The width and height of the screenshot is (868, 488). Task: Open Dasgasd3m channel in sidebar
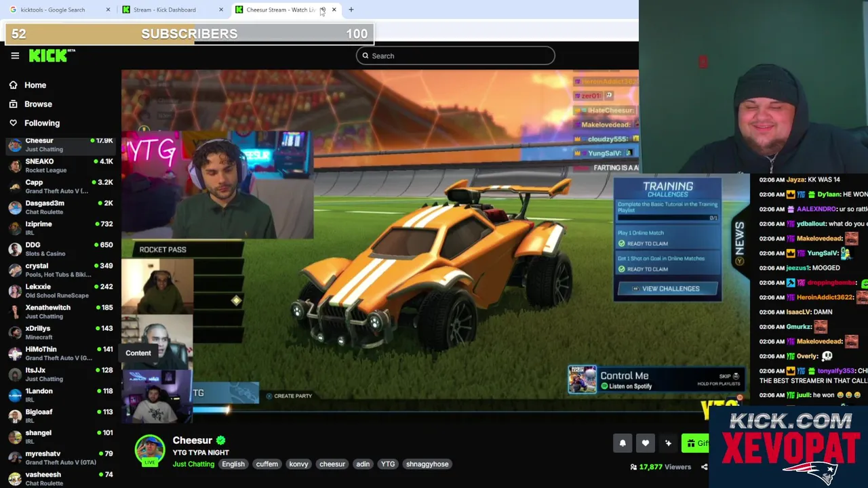click(60, 207)
